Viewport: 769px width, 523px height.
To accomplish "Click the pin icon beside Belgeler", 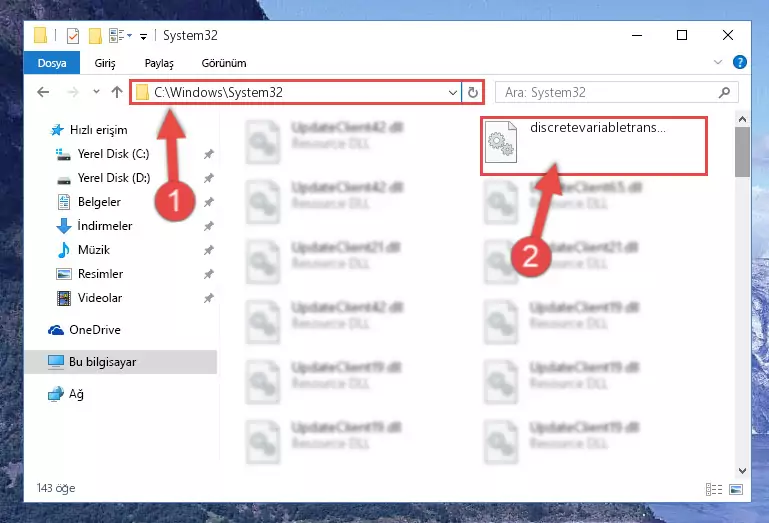I will 209,202.
